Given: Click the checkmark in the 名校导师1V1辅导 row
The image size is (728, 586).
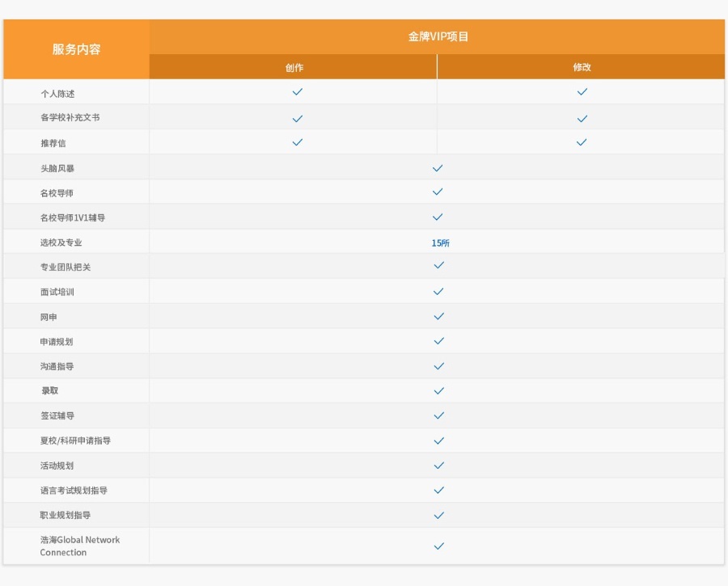Looking at the screenshot, I should 438,217.
